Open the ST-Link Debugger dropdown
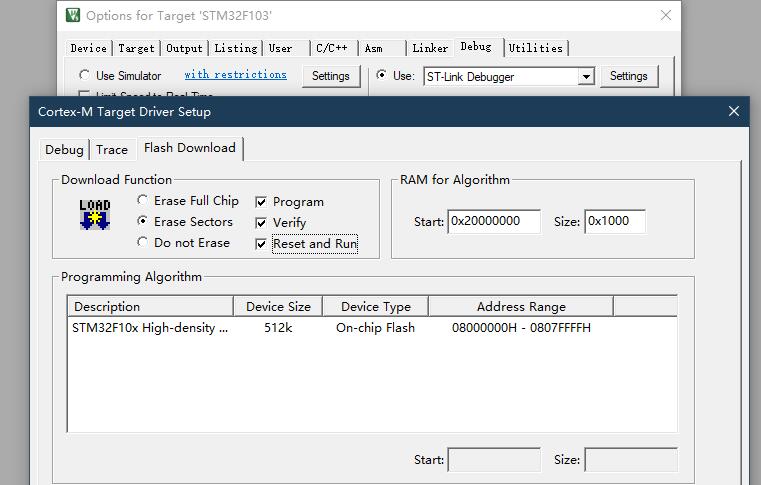Viewport: 761px width, 485px height. tap(586, 77)
